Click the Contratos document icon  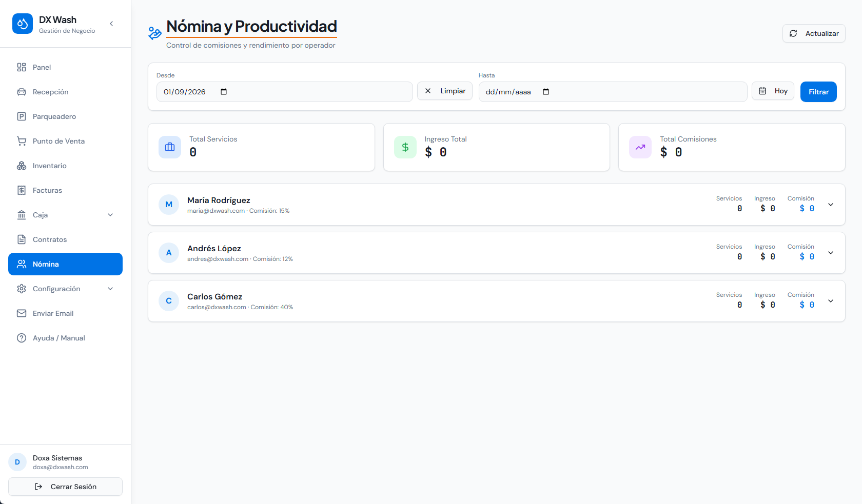click(x=22, y=239)
